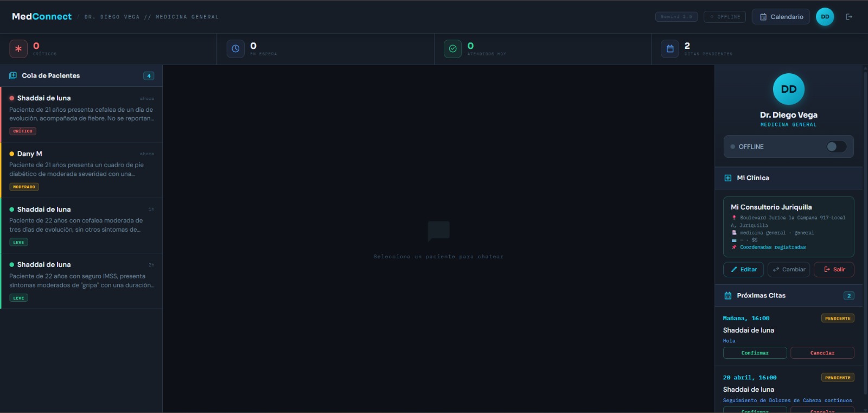Click the Editar clinic button
868x413 pixels.
coord(743,270)
